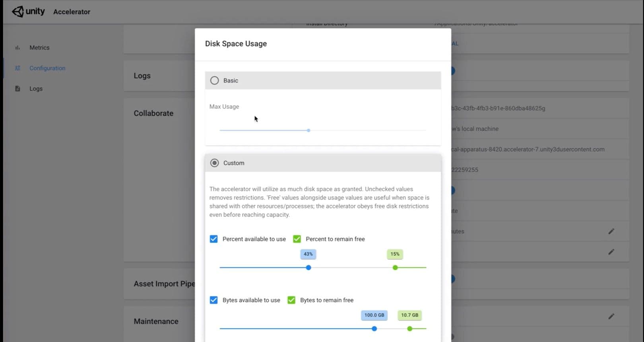This screenshot has width=644, height=342.
Task: Uncheck Percent available to use checkbox
Action: [214, 239]
